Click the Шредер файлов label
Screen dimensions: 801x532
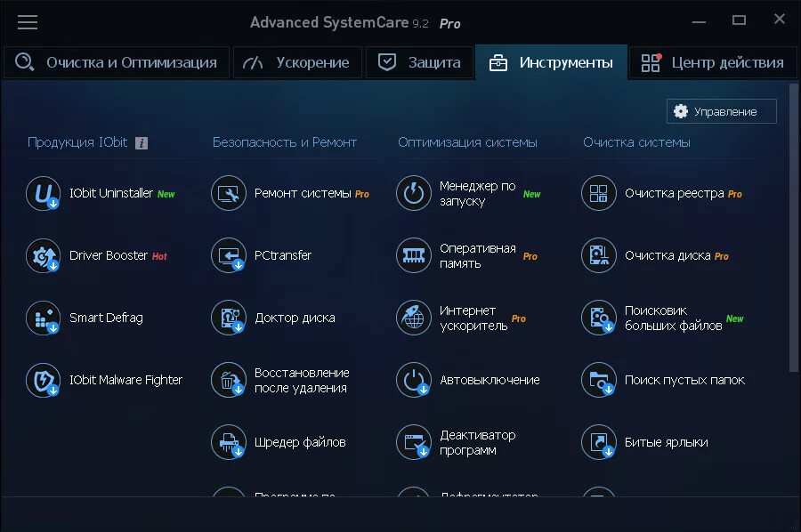pos(300,442)
